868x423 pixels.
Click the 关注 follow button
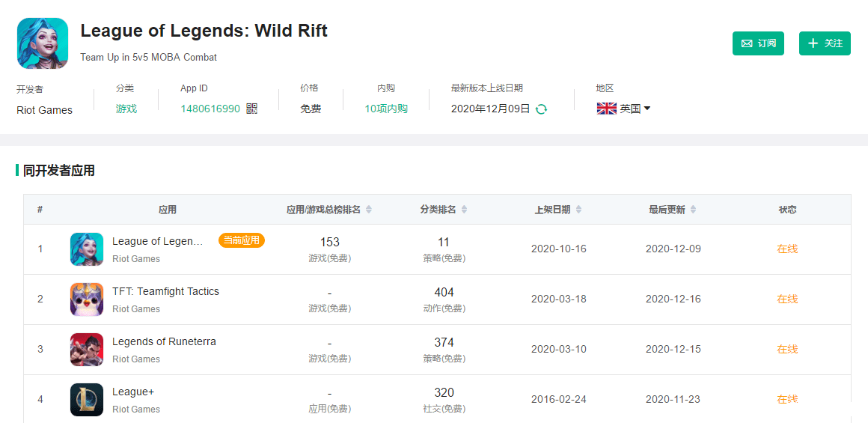tap(825, 43)
